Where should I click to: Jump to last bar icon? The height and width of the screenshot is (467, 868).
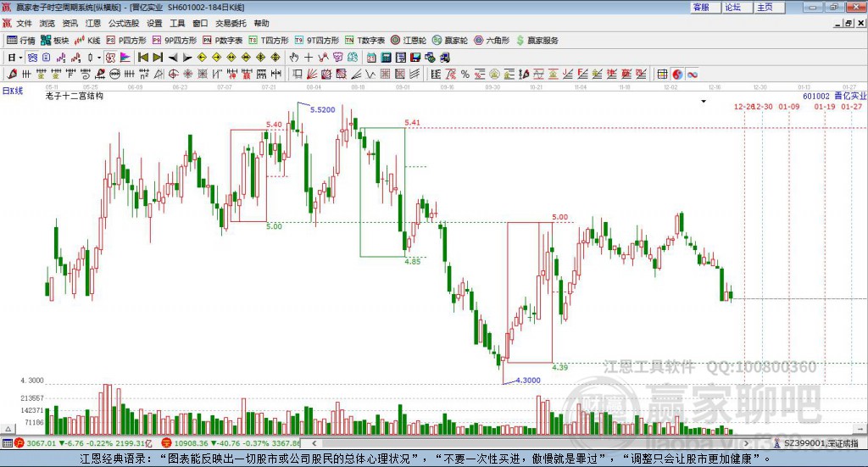pyautogui.click(x=158, y=58)
